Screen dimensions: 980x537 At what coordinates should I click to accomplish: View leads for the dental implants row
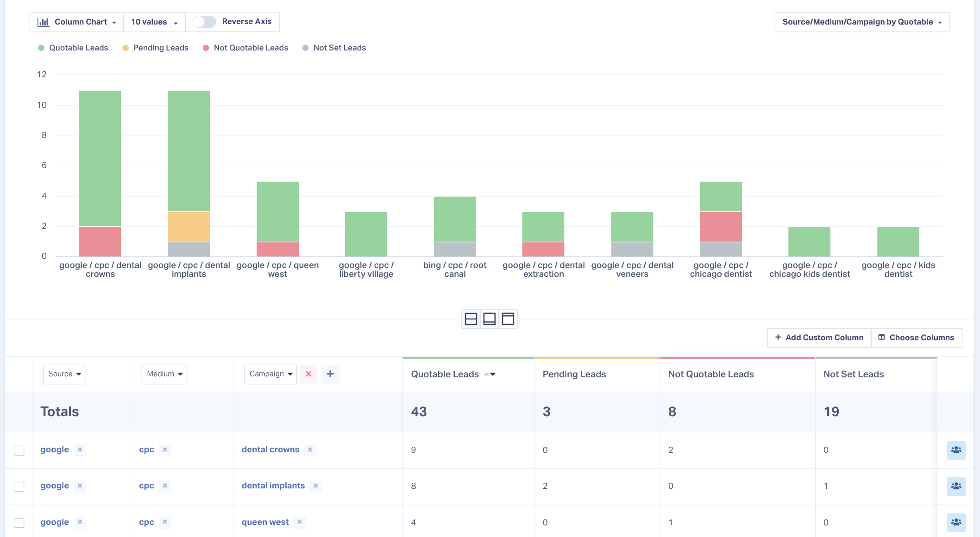tap(956, 486)
